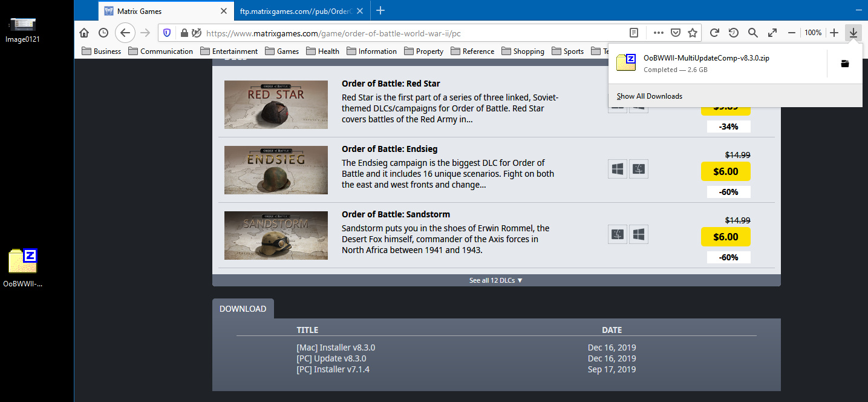Select the DOWNLOAD section tab
The height and width of the screenshot is (402, 868).
(x=243, y=309)
